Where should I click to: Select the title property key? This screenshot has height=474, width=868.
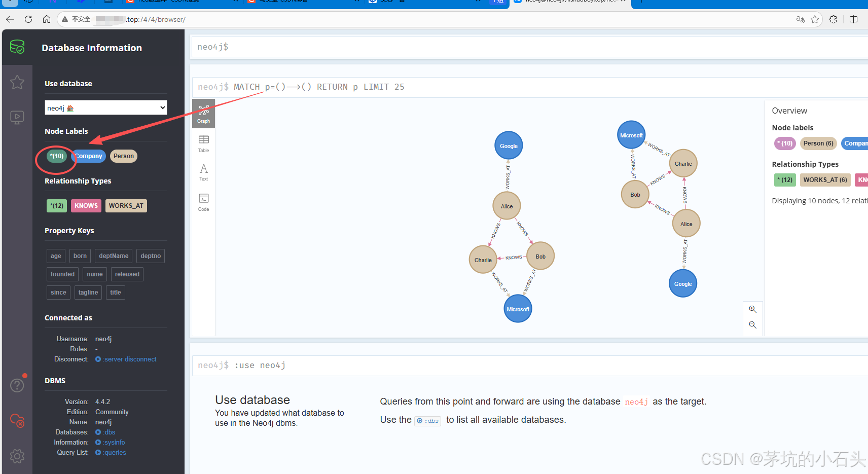tap(116, 293)
